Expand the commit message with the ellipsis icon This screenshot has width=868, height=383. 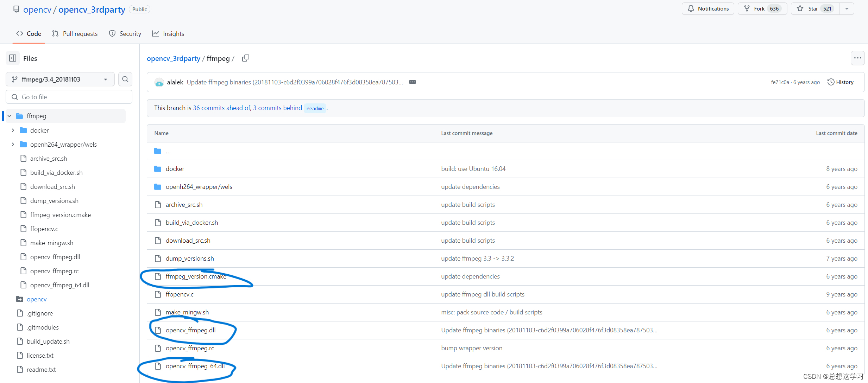point(413,82)
